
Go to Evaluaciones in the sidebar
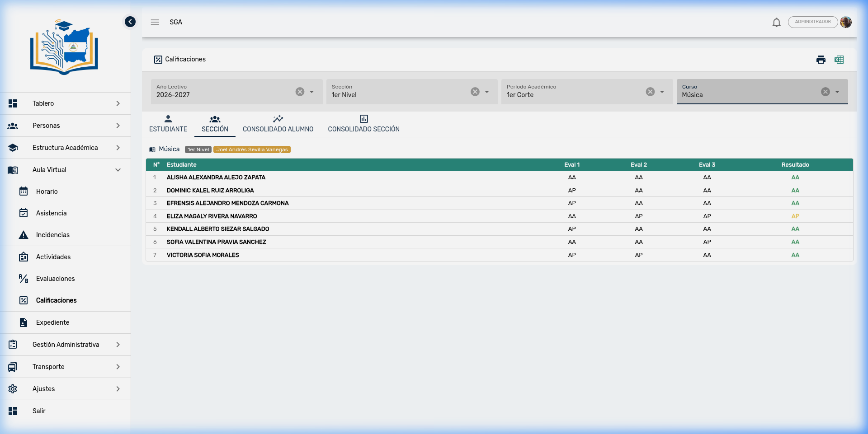point(55,279)
